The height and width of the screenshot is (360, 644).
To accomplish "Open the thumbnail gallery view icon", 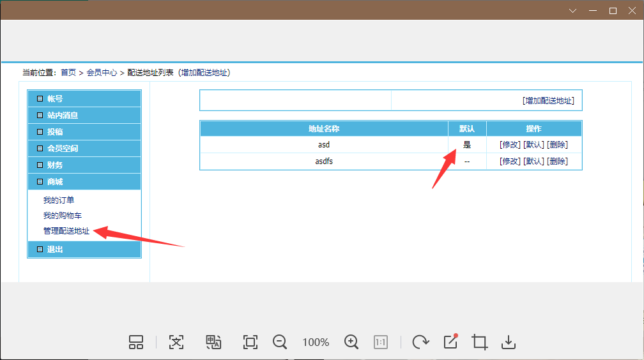I will pos(136,342).
